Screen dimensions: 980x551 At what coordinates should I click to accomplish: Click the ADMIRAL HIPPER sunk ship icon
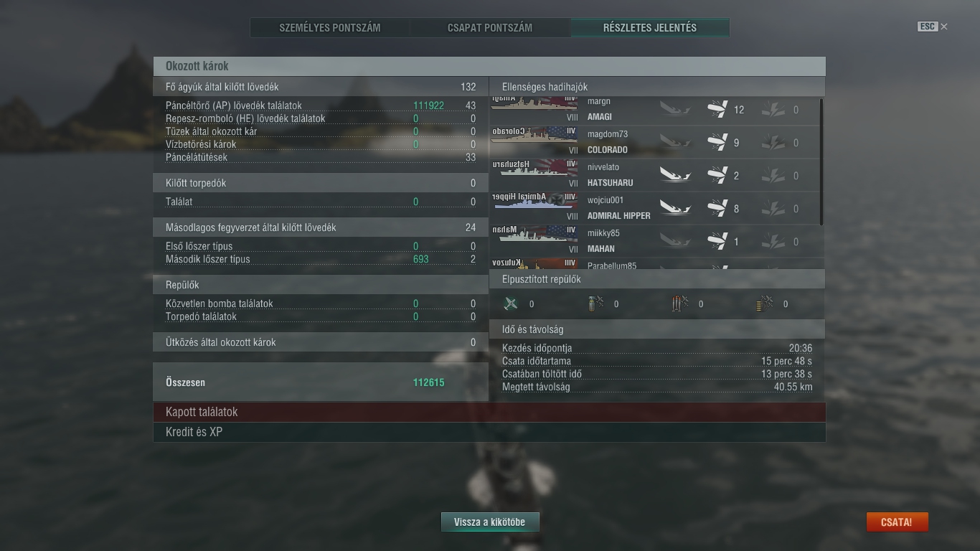click(675, 208)
